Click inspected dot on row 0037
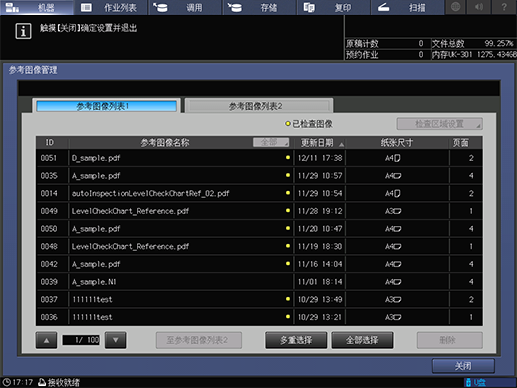517x388 pixels. [x=288, y=299]
